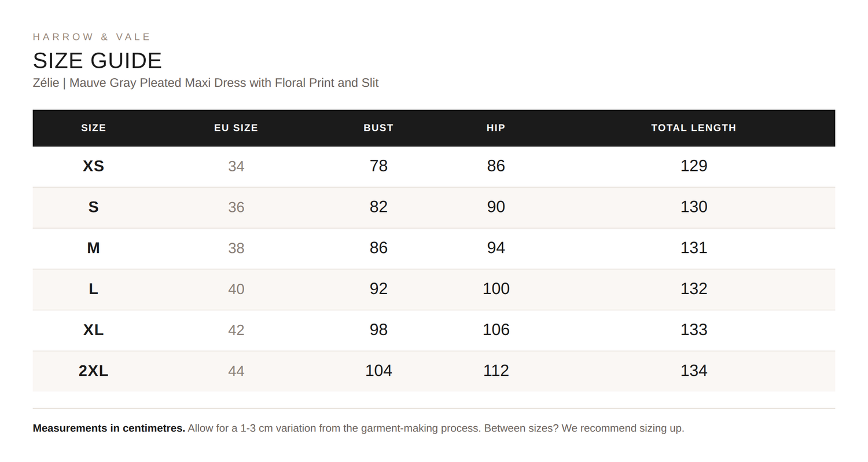Select the 2XL size row label
Image resolution: width=868 pixels, height=462 pixels.
(x=93, y=371)
